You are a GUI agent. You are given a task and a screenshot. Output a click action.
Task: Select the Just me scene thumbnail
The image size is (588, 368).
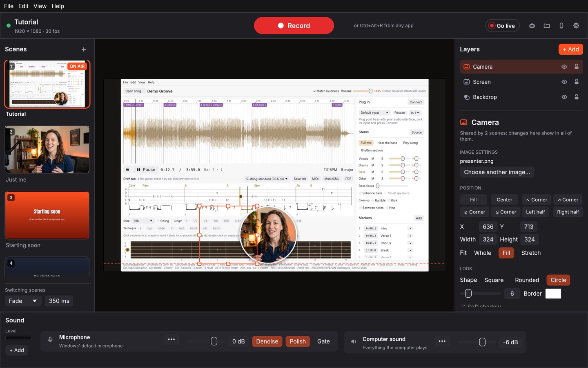point(47,150)
